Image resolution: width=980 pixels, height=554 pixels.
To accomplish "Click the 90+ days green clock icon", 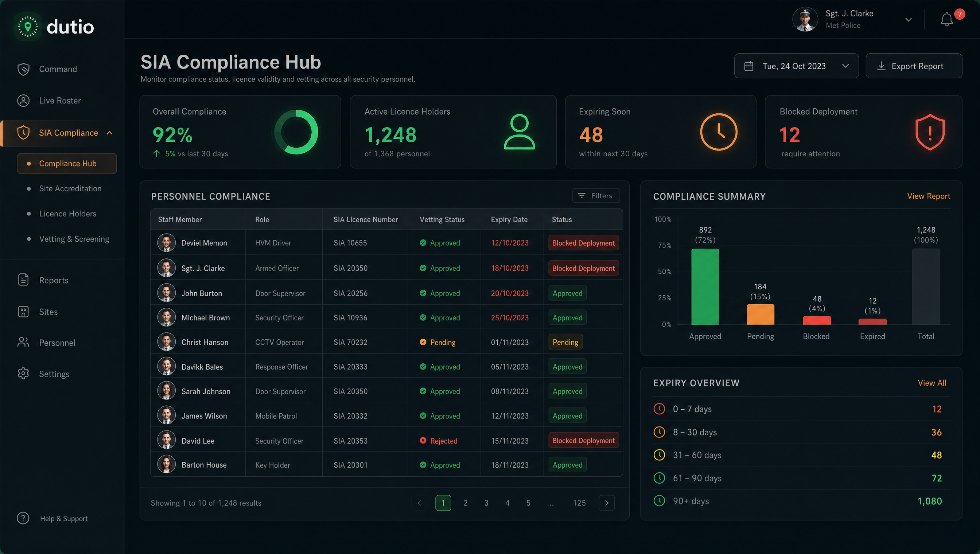I will (x=659, y=501).
